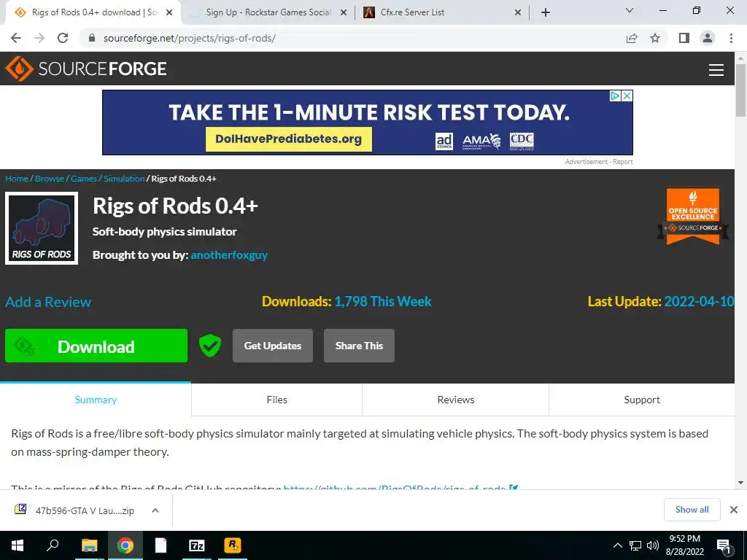
Task: Open the volume tray icon
Action: [652, 545]
